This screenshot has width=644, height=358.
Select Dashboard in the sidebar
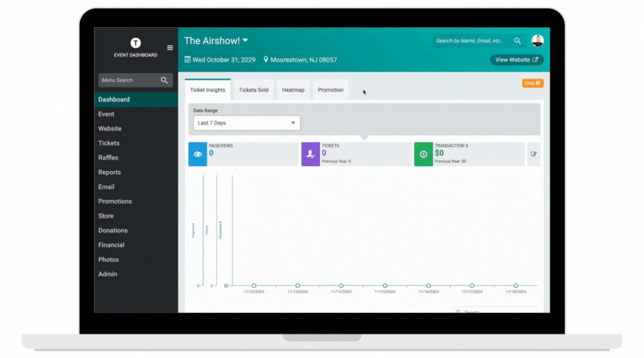(x=136, y=100)
